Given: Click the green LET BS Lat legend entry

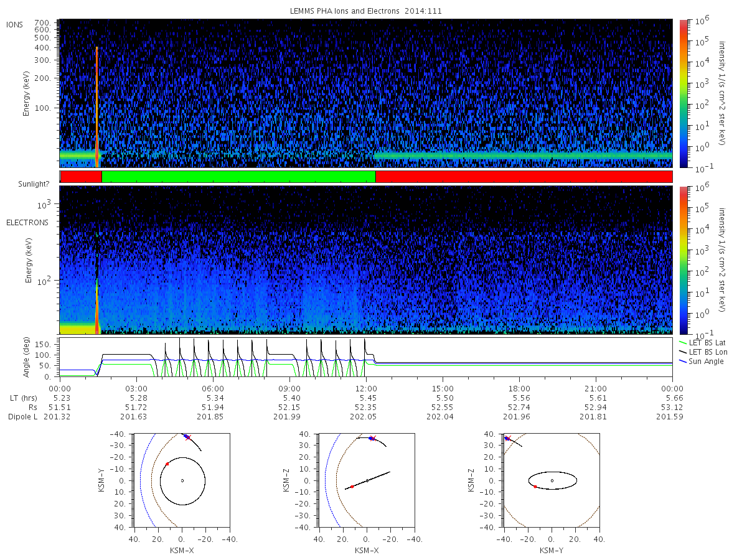Looking at the screenshot, I should (706, 343).
